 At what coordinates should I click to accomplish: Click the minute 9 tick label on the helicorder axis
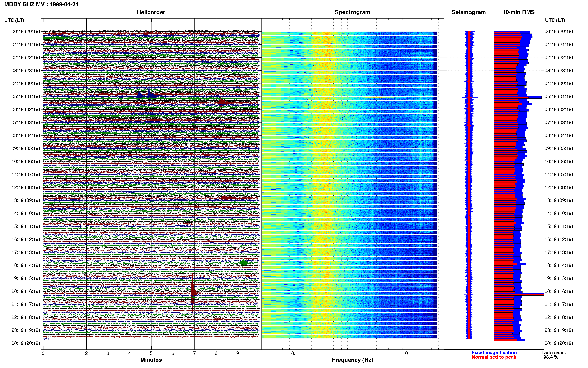[x=238, y=353]
